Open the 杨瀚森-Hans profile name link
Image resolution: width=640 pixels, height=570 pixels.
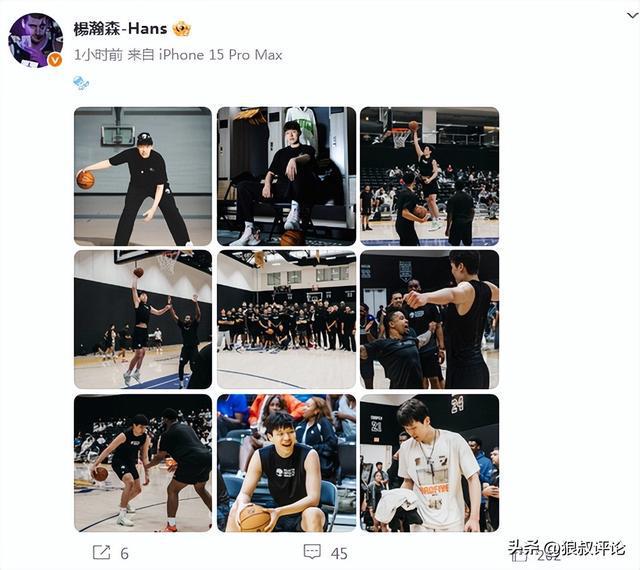120,29
